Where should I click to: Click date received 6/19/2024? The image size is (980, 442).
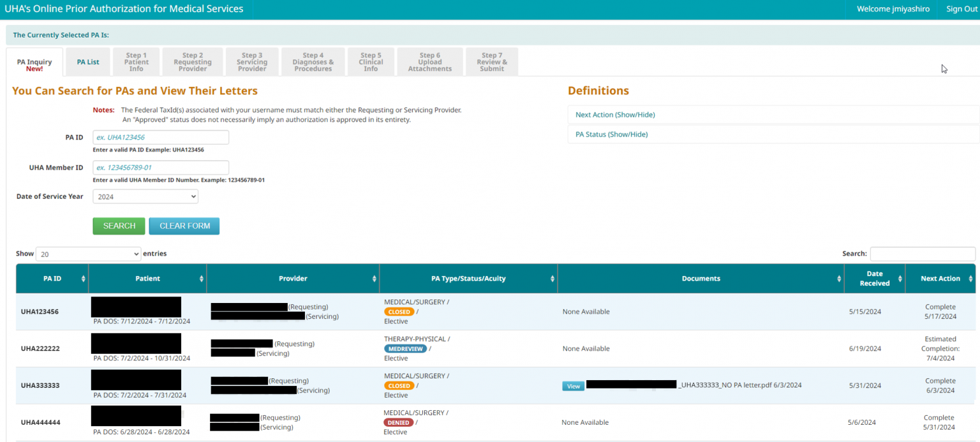[x=865, y=349]
